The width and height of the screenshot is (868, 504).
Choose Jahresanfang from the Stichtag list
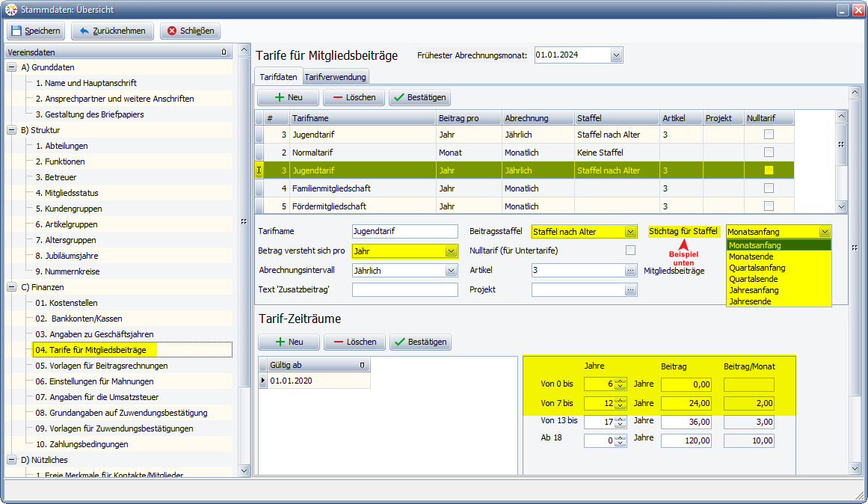(x=779, y=290)
